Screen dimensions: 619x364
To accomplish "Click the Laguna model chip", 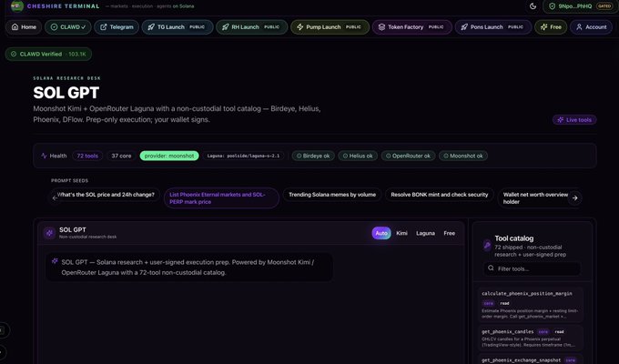I will 243,156.
